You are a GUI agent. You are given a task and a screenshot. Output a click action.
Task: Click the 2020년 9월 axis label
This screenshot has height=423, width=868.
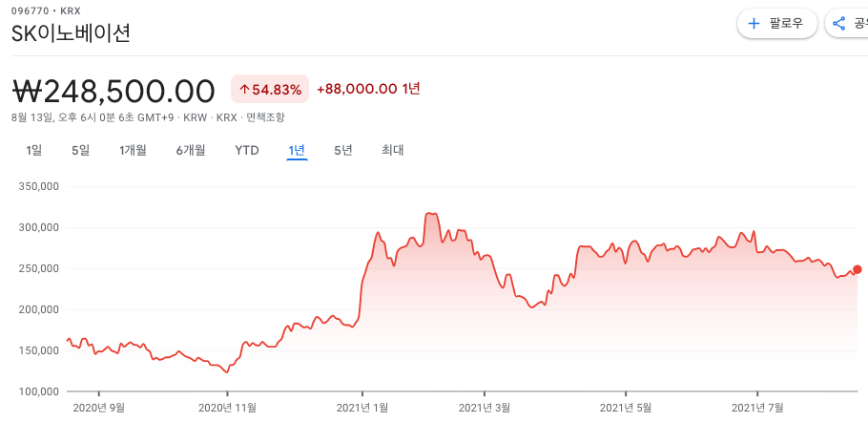99,408
